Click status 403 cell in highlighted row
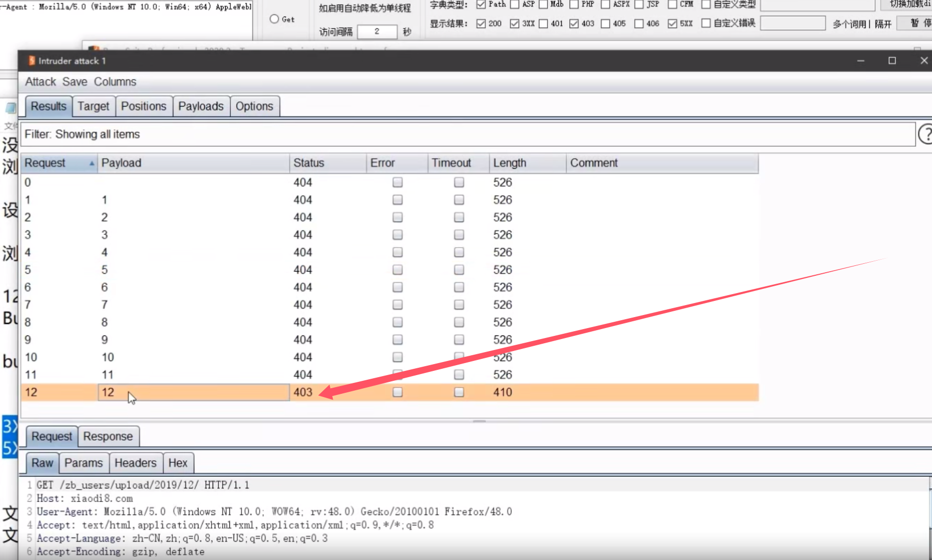This screenshot has height=560, width=932. click(x=303, y=392)
